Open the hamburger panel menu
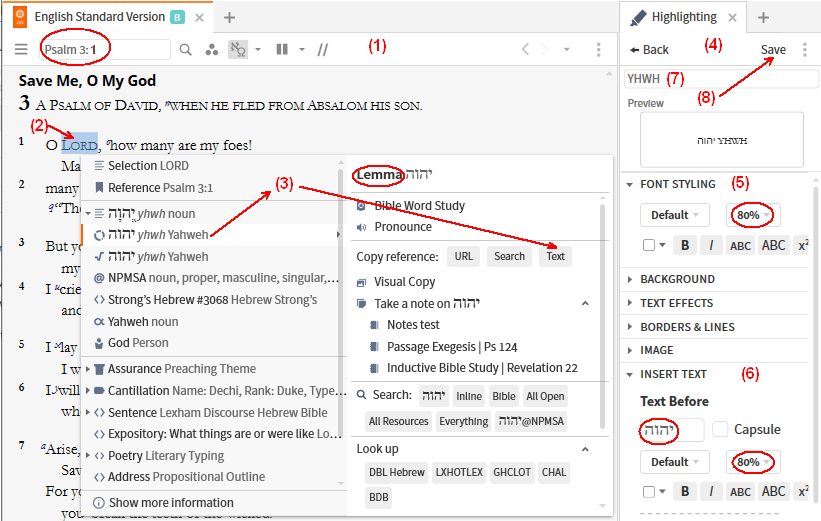821x521 pixels. [x=21, y=49]
